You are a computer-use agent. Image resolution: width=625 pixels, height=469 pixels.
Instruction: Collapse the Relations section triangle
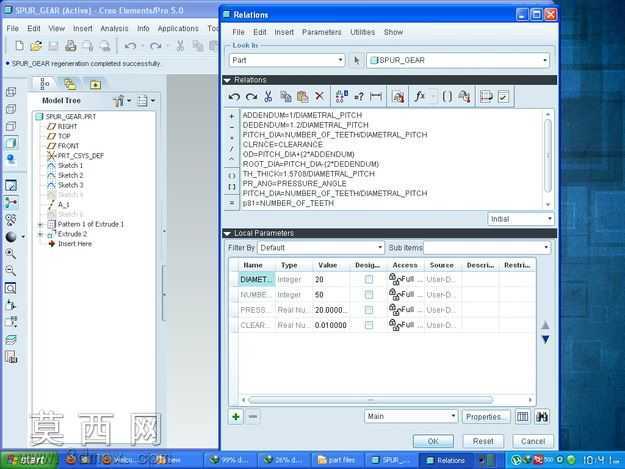227,80
